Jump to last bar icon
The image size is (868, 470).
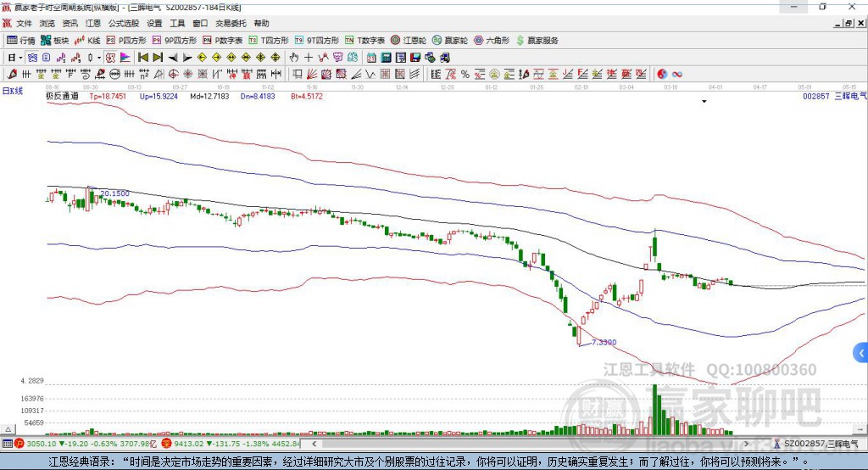tap(158, 58)
